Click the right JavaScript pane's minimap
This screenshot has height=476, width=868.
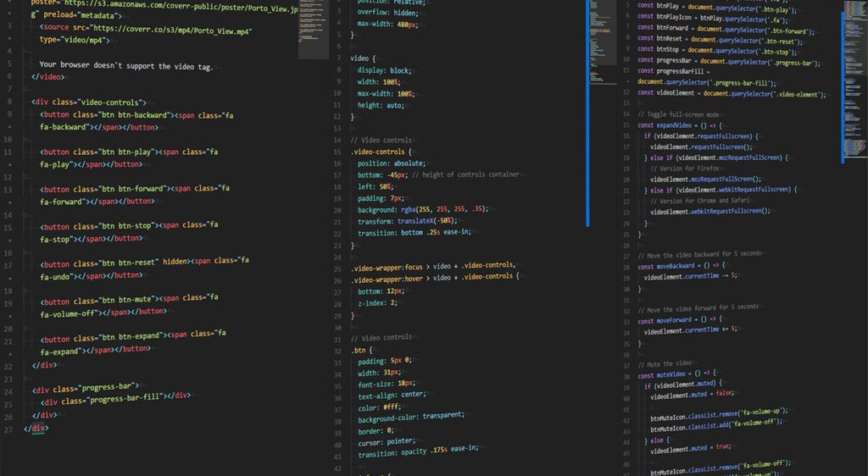pyautogui.click(x=855, y=77)
